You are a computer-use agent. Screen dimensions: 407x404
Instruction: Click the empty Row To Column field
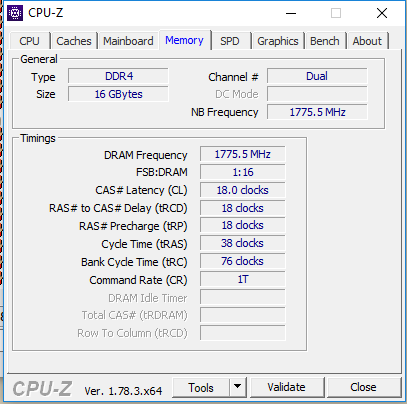click(x=243, y=333)
